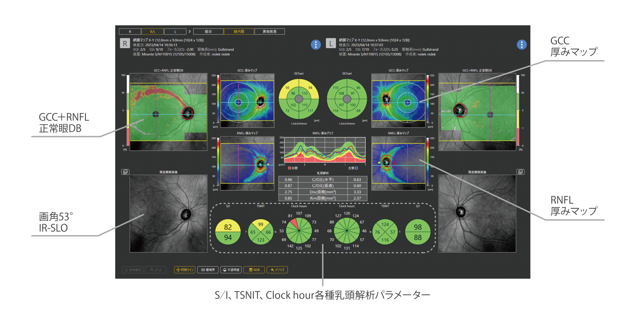
Task: Toggle the NDB normative database overlay
Action: tap(254, 270)
